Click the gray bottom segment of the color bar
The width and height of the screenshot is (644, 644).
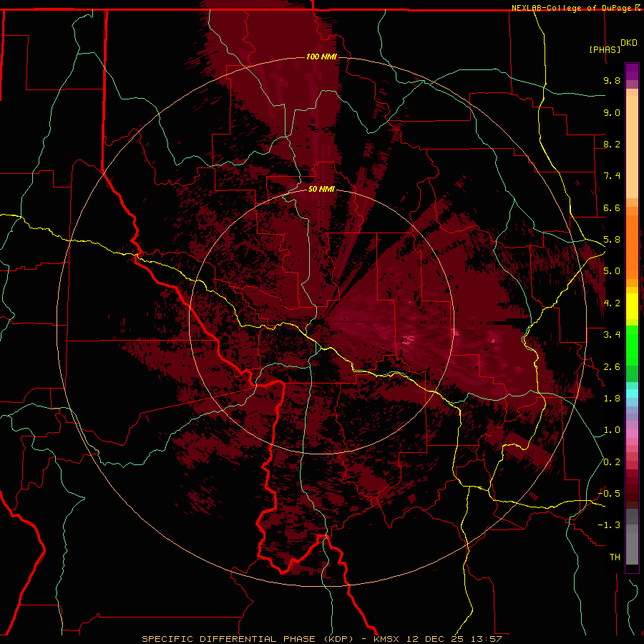coord(632,545)
